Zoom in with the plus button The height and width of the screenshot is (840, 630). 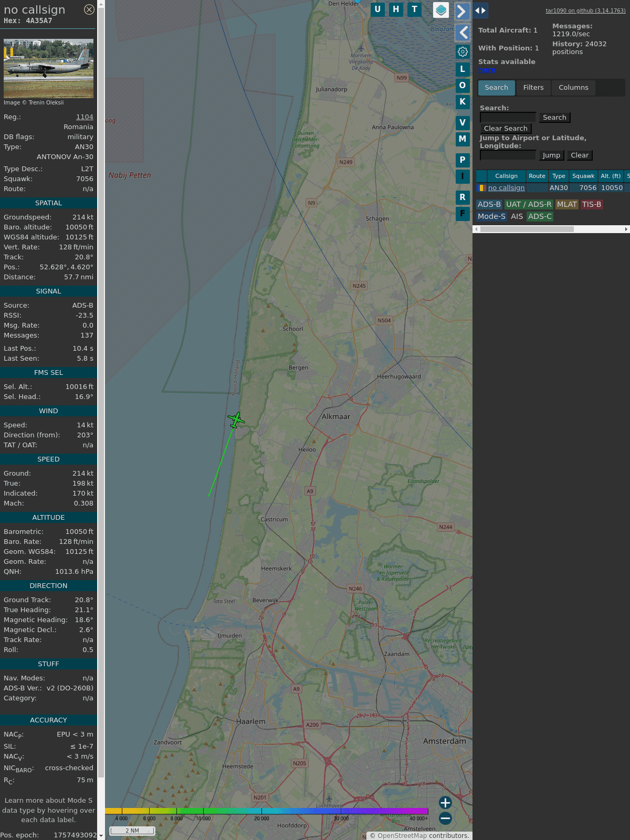pyautogui.click(x=445, y=803)
